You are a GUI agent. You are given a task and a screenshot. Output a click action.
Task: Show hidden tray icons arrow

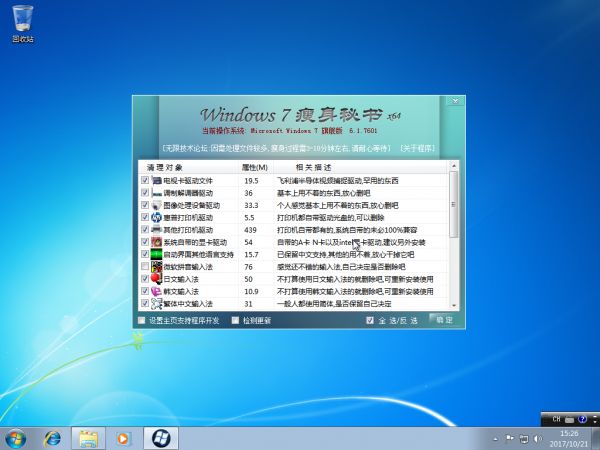496,439
